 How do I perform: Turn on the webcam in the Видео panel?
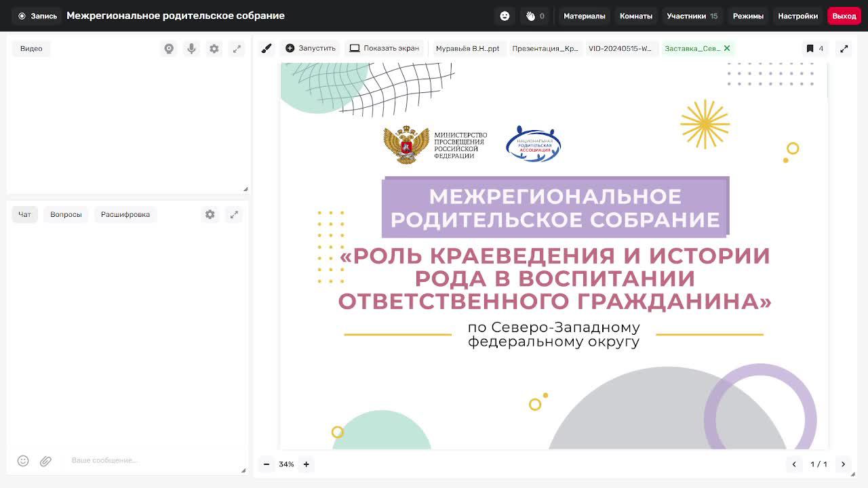(169, 49)
